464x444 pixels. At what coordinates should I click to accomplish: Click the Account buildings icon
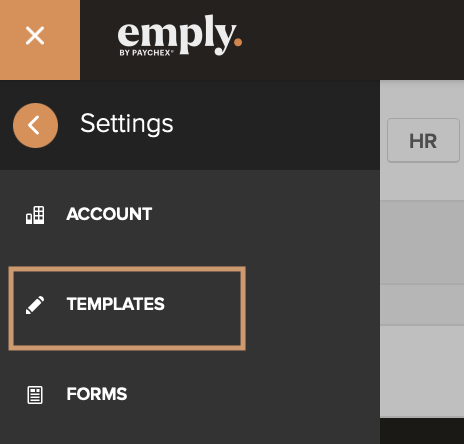pos(35,215)
